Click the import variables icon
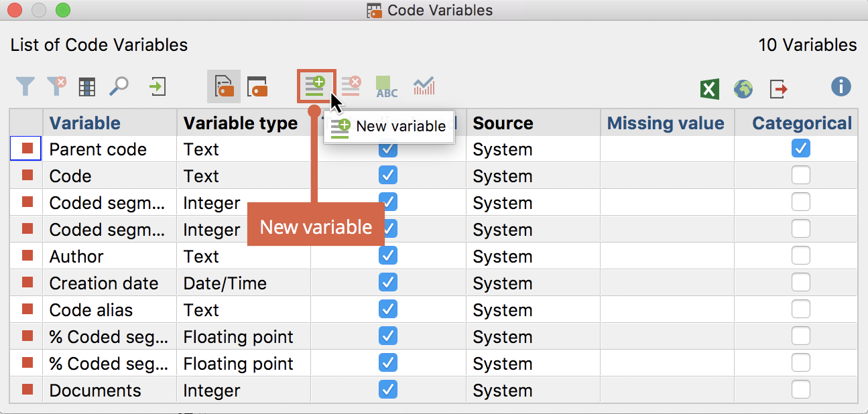The height and width of the screenshot is (414, 868). click(158, 86)
